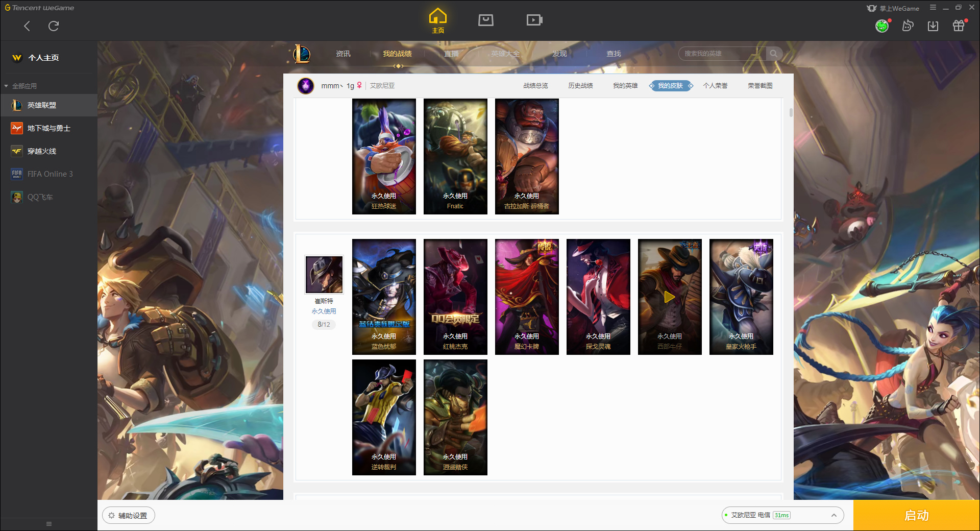Open the 蓝色忧郁 skin card
Screen dimensions: 980x531
(x=384, y=297)
